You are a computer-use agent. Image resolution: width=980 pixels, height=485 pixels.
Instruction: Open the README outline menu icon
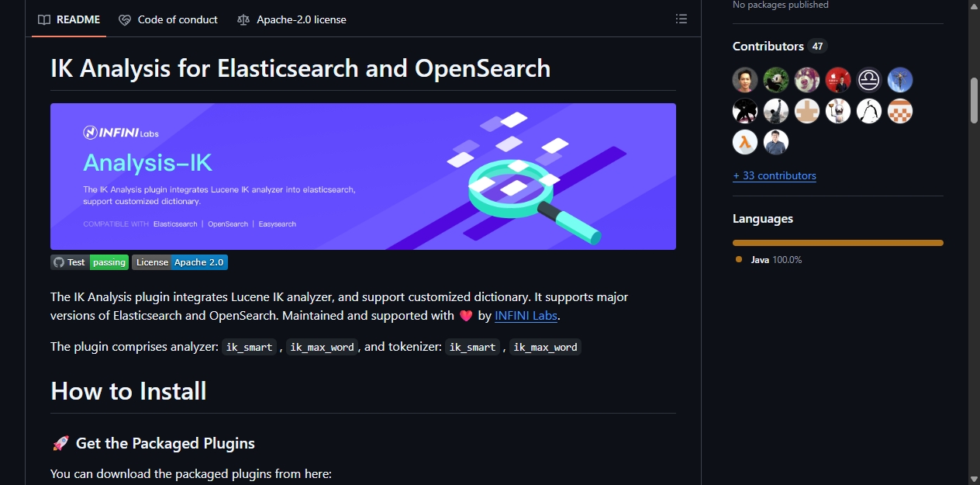tap(682, 19)
